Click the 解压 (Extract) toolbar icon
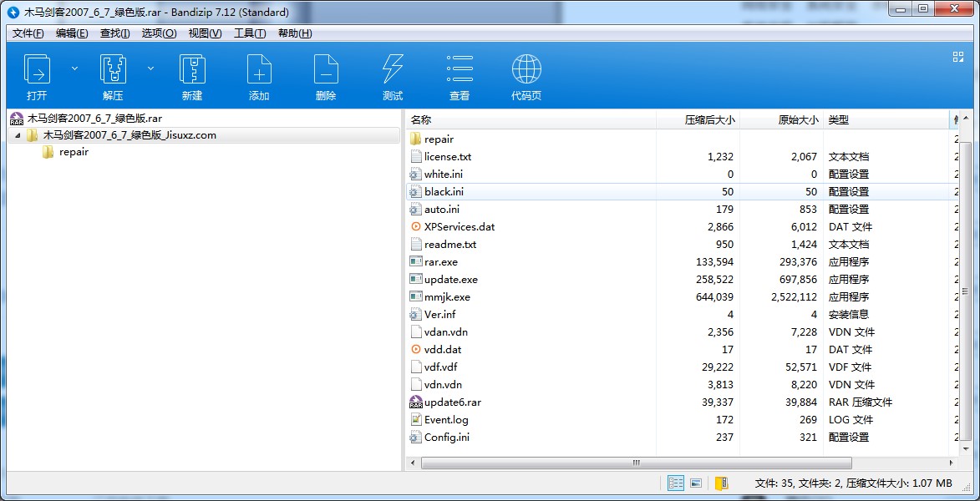980x501 pixels. 113,69
